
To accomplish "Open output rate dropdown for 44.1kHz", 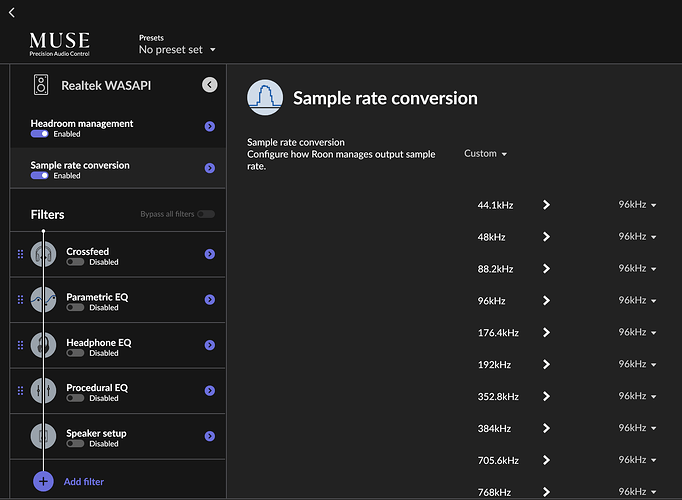I will [x=637, y=205].
